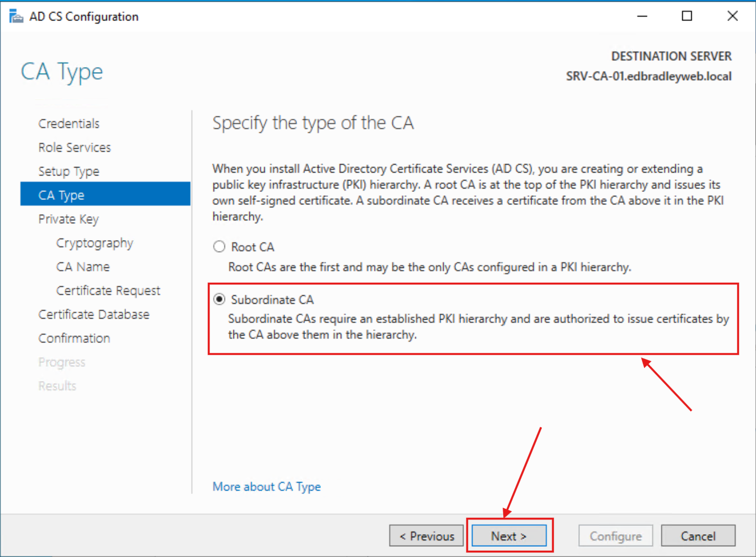Select the Cryptography sub-step
The image size is (756, 557).
[94, 242]
